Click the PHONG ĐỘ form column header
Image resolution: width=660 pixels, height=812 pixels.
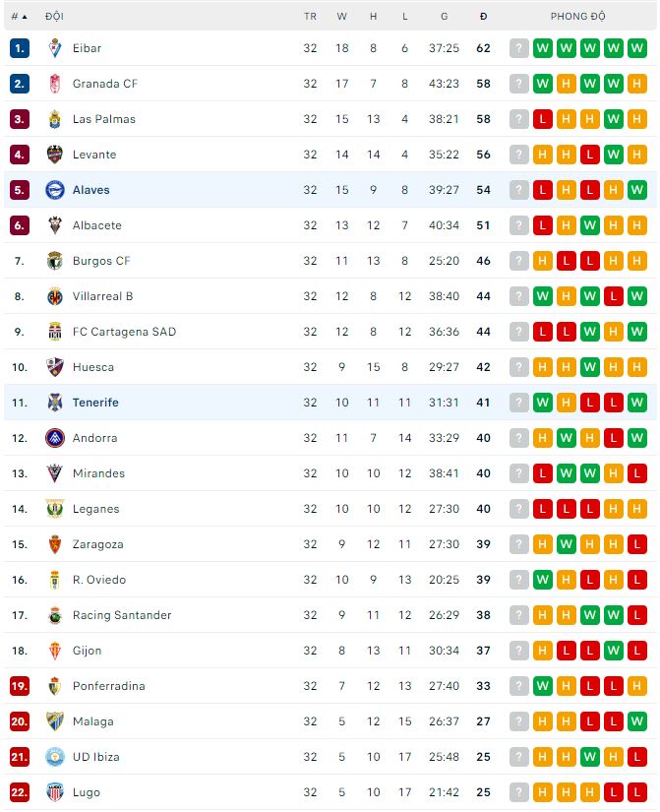point(577,17)
